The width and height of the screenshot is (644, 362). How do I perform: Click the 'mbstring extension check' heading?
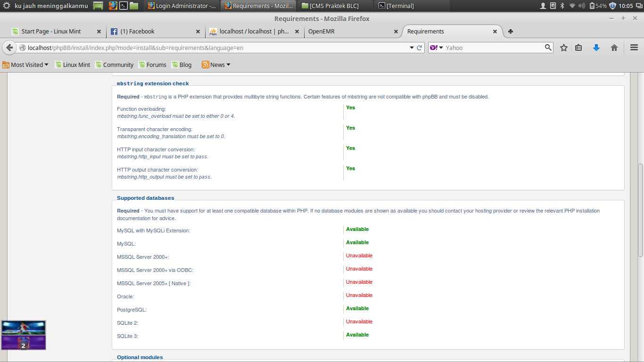coord(153,83)
